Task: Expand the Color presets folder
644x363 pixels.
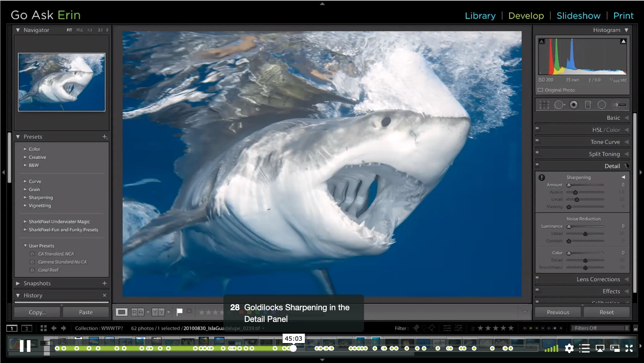Action: pyautogui.click(x=25, y=149)
